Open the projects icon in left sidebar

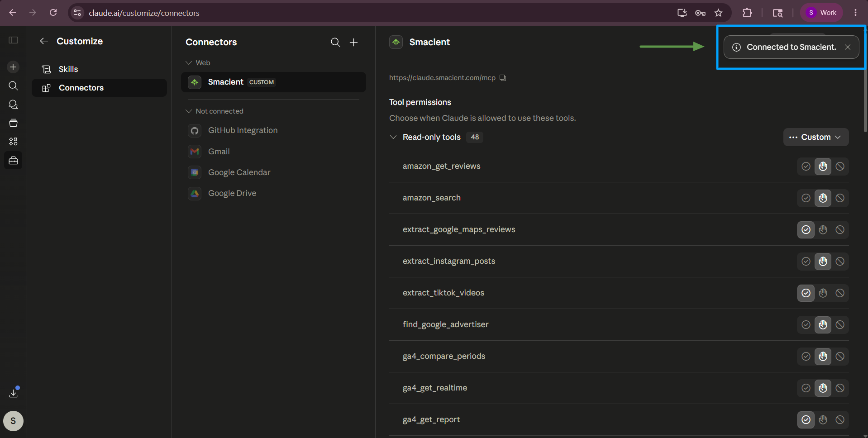pyautogui.click(x=13, y=123)
